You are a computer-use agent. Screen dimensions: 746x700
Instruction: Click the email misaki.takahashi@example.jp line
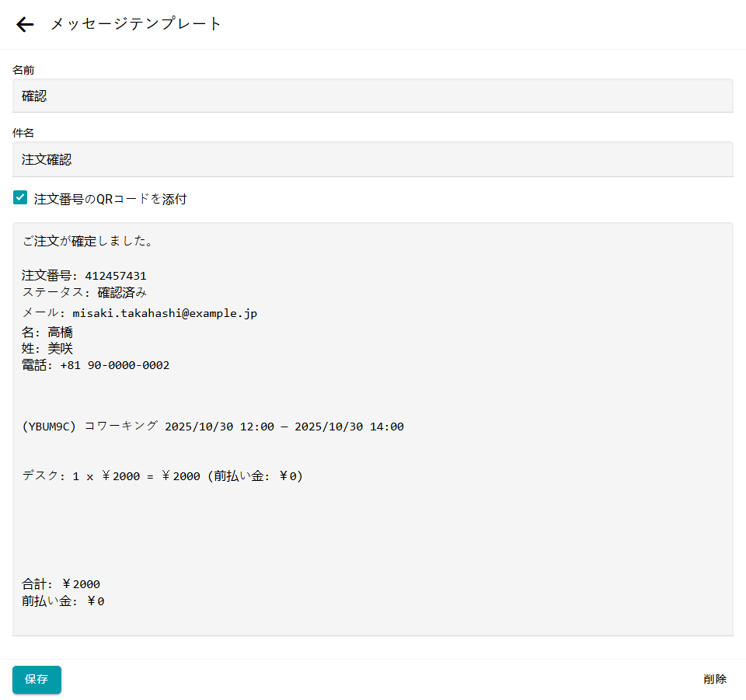tap(139, 313)
